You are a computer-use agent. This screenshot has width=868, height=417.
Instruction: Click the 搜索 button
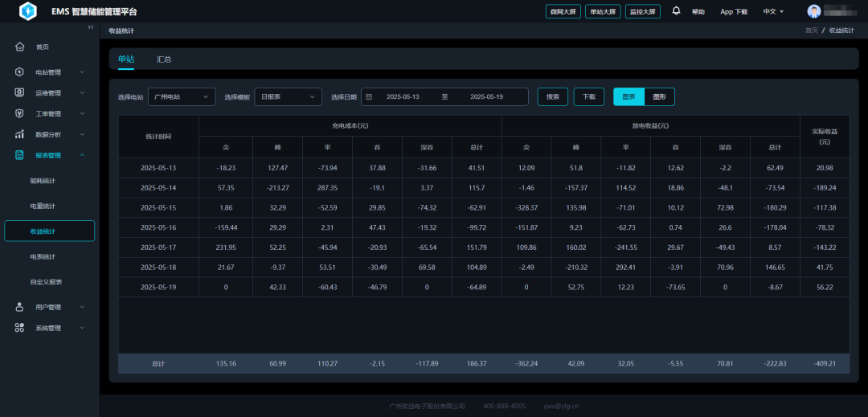tap(552, 96)
